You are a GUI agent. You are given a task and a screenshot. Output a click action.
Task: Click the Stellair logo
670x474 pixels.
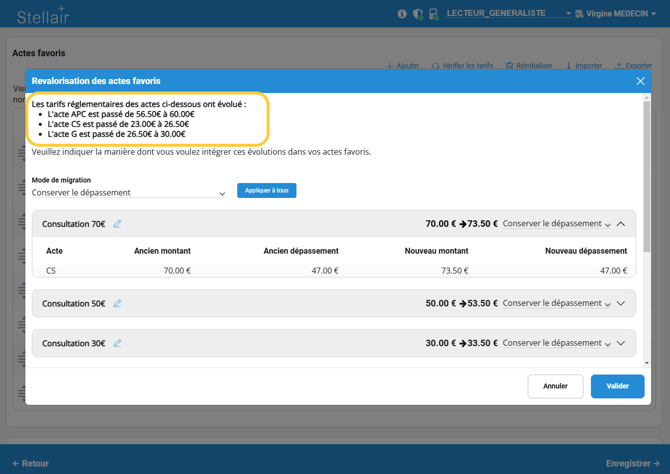click(43, 15)
